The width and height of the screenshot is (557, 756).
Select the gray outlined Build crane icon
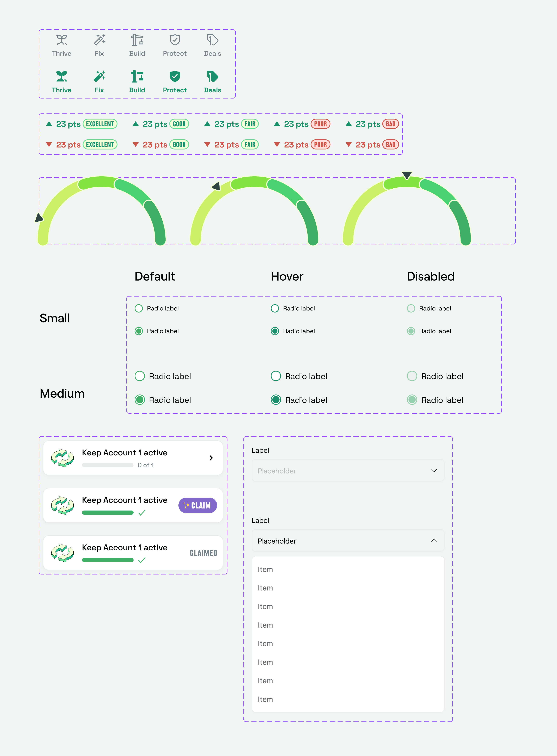click(x=137, y=40)
